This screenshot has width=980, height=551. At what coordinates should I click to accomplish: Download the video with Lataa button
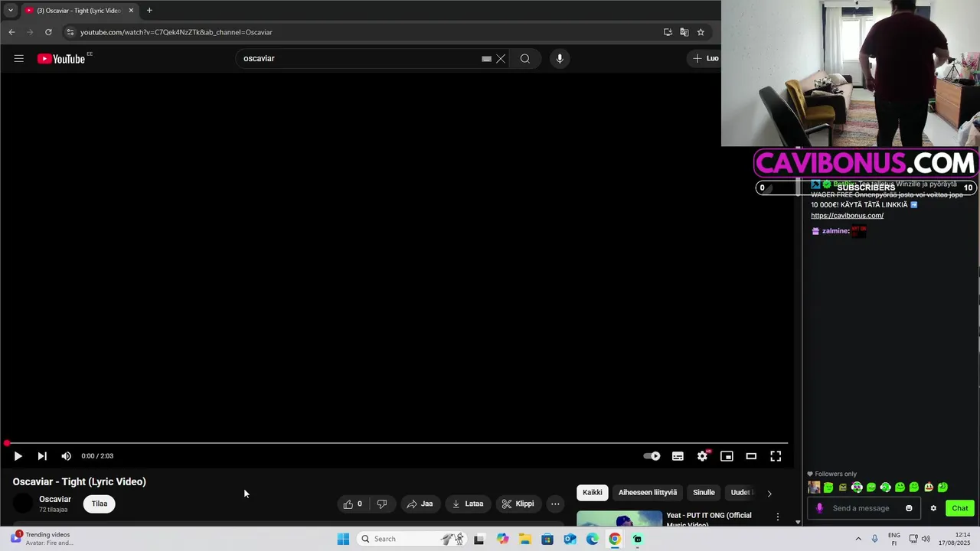468,504
